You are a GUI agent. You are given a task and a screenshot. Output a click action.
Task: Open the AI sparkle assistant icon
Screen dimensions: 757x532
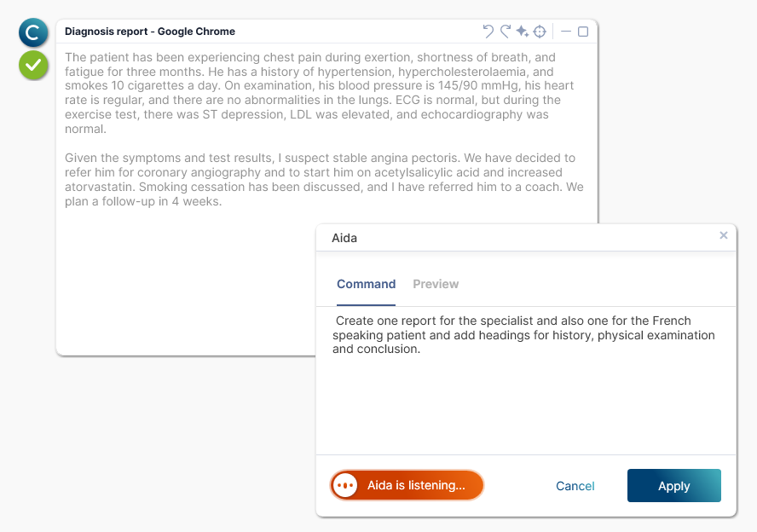(523, 32)
